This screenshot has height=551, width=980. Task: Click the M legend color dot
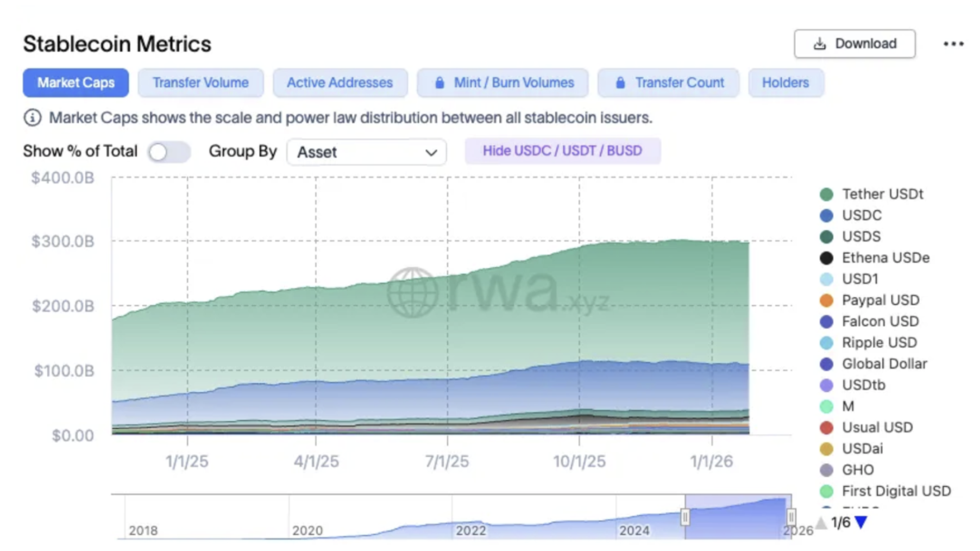click(826, 406)
